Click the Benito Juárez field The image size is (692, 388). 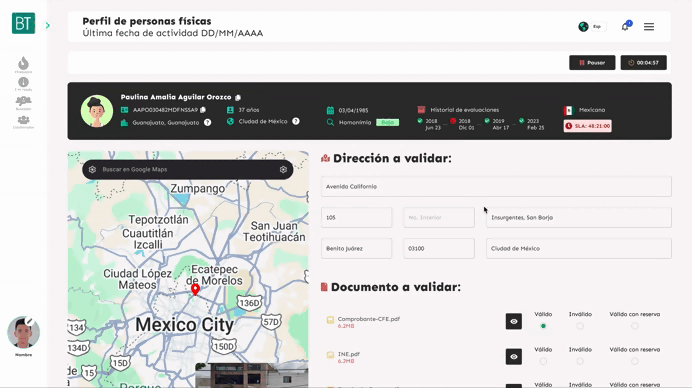pyautogui.click(x=356, y=249)
